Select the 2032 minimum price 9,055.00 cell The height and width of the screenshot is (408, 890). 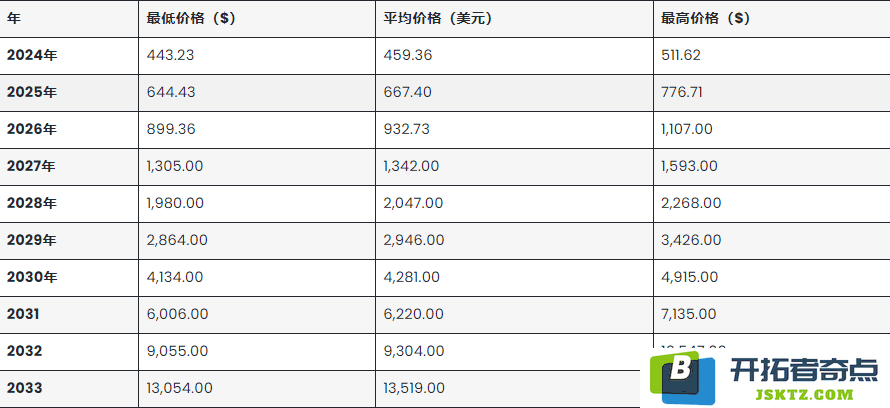257,351
